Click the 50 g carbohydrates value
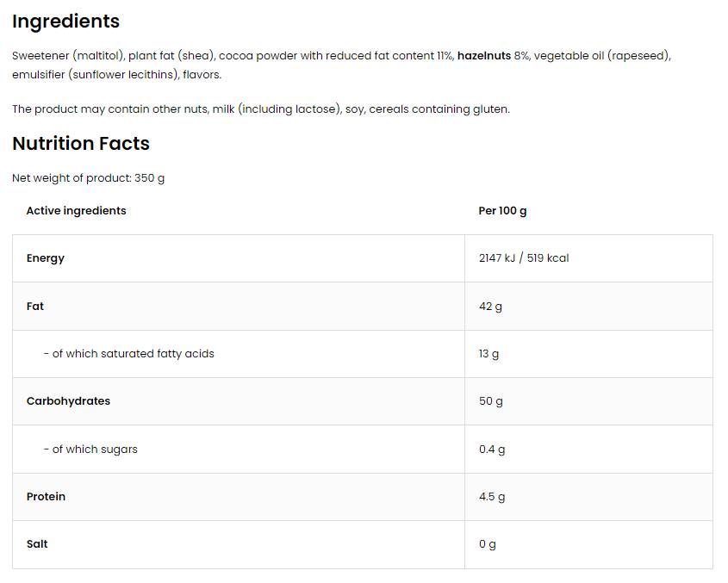The image size is (728, 583). click(491, 401)
